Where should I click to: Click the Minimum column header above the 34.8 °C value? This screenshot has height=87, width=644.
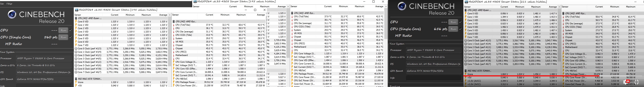(615, 7)
